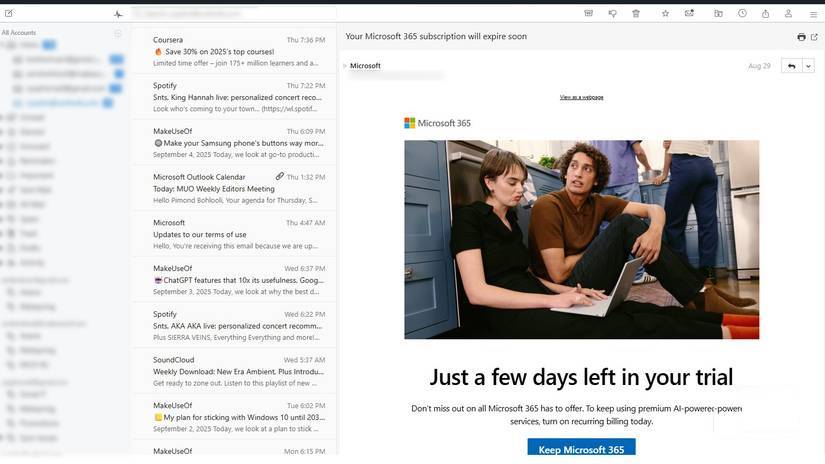Open the Spotify AKA AKA live email
This screenshot has height=464, width=825.
[234, 326]
